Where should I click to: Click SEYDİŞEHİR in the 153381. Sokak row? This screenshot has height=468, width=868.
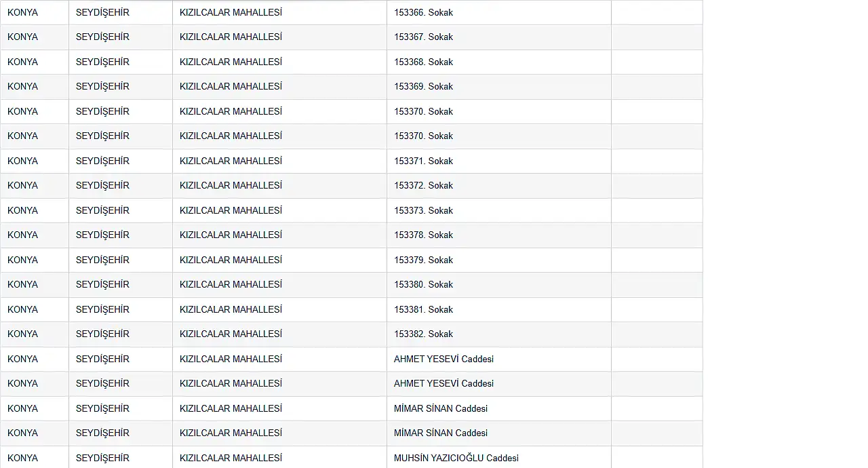(102, 309)
